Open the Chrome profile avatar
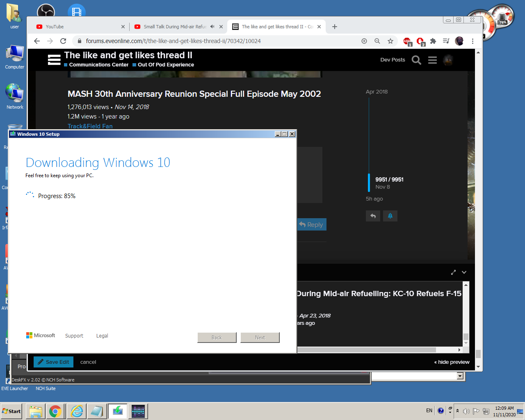 coord(459,41)
